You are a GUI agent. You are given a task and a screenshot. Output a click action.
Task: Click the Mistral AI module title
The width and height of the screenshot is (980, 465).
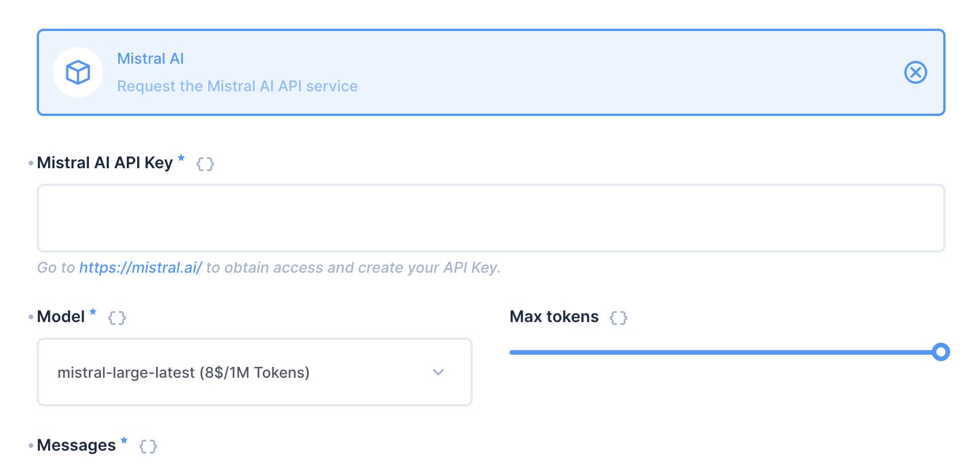pos(150,59)
